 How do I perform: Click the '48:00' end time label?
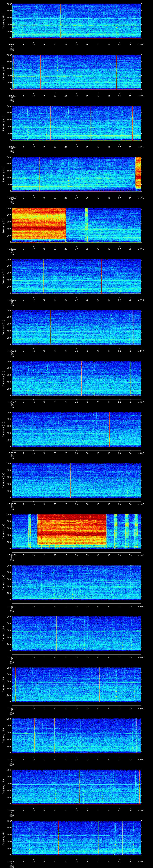click(x=141, y=862)
